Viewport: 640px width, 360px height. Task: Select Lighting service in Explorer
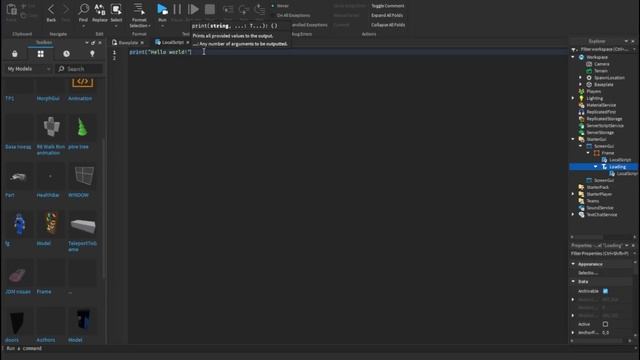point(594,98)
